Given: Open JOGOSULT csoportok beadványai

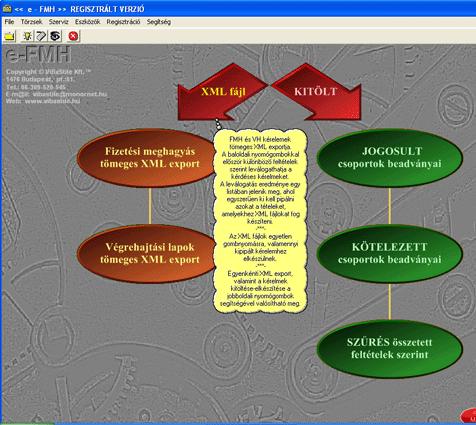Looking at the screenshot, I should pyautogui.click(x=390, y=158).
